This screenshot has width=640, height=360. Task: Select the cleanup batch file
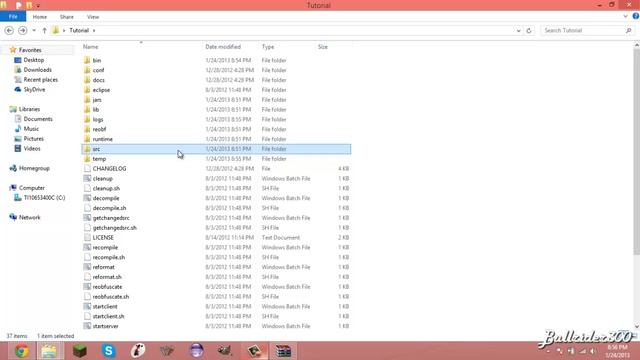pyautogui.click(x=216, y=178)
